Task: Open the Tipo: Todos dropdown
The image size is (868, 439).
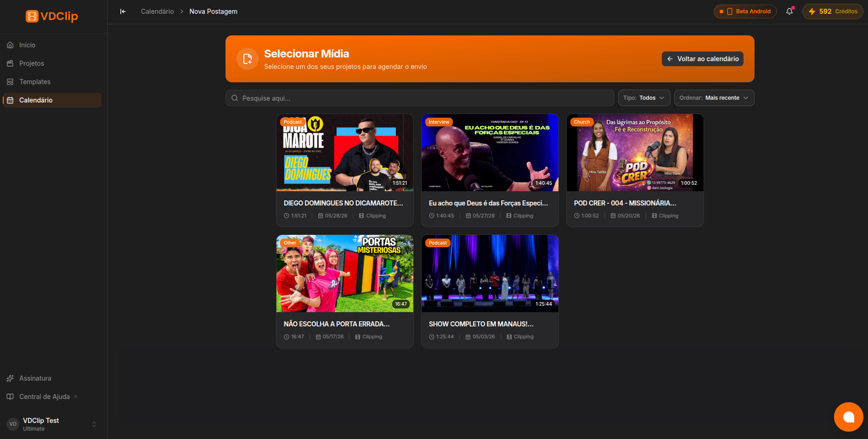Action: pyautogui.click(x=644, y=98)
